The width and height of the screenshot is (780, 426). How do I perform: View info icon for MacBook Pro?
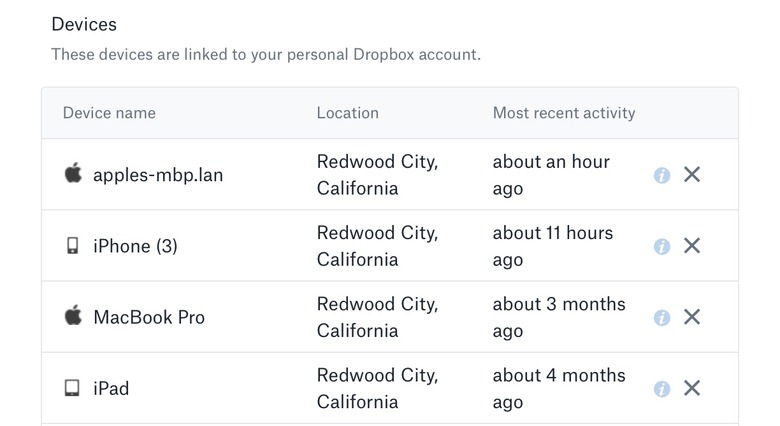coord(661,318)
